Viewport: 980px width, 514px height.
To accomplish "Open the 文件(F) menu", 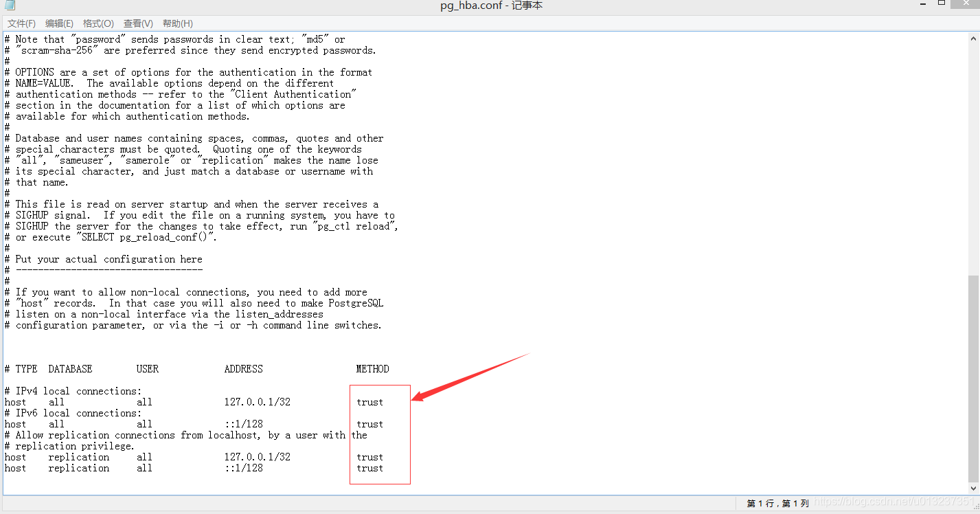I will pos(21,23).
